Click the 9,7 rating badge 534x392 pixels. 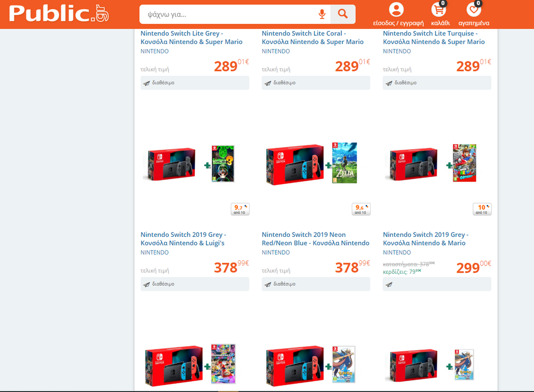coord(240,209)
